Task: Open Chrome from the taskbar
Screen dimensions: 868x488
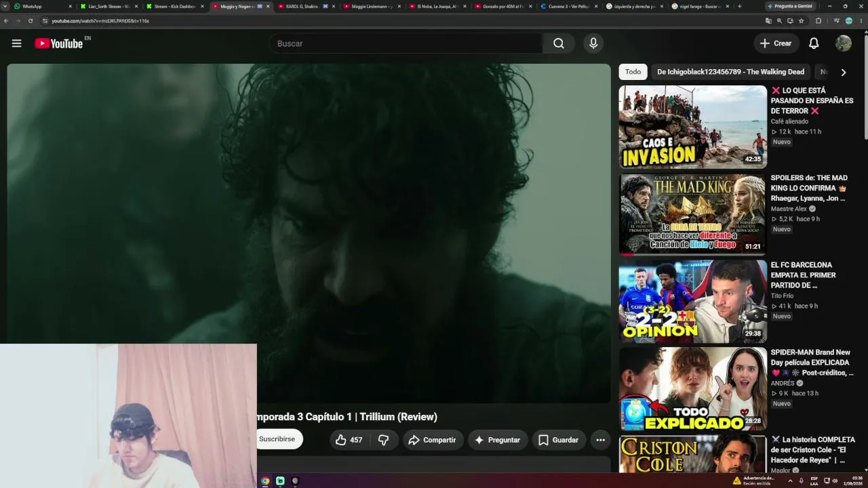Action: pyautogui.click(x=265, y=481)
